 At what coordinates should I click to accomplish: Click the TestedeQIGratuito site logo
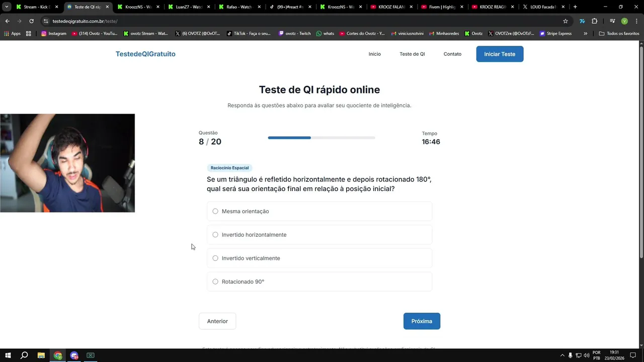[145, 54]
